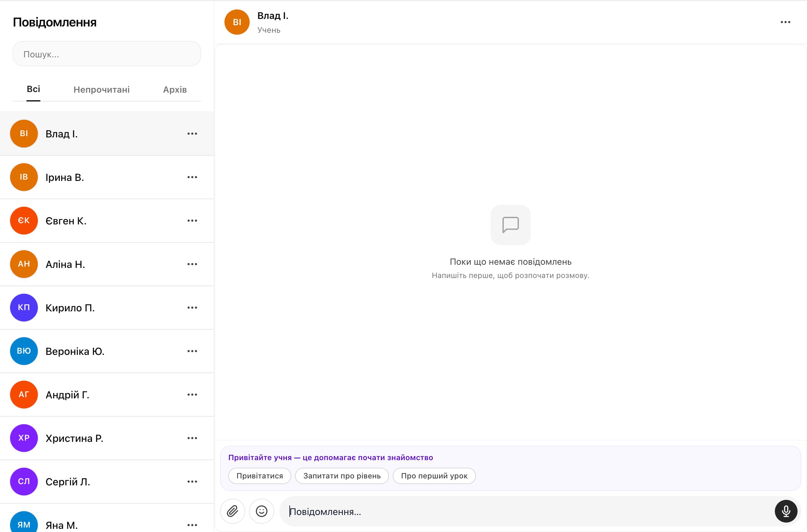Focus the Пошук search field
This screenshot has width=807, height=532.
pos(107,54)
